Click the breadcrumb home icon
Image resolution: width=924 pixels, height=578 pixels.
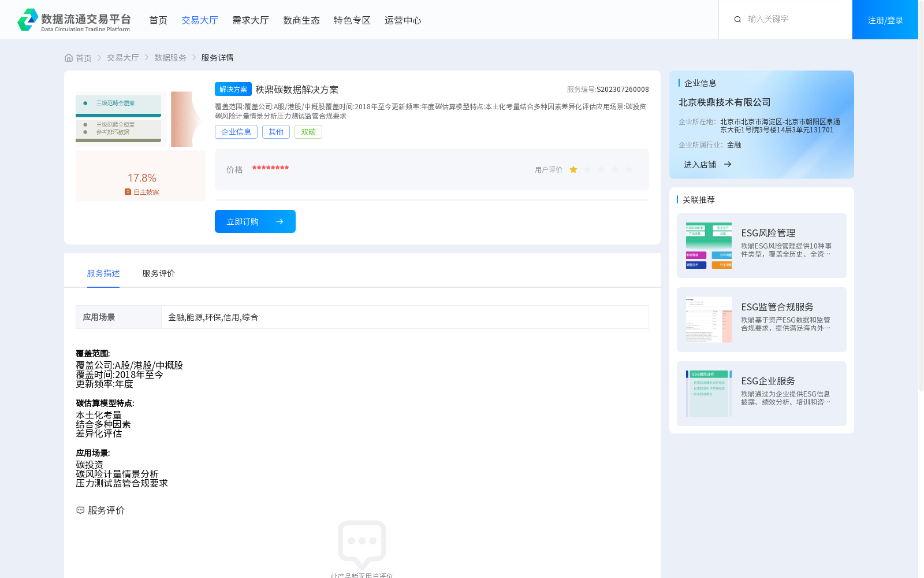[69, 58]
